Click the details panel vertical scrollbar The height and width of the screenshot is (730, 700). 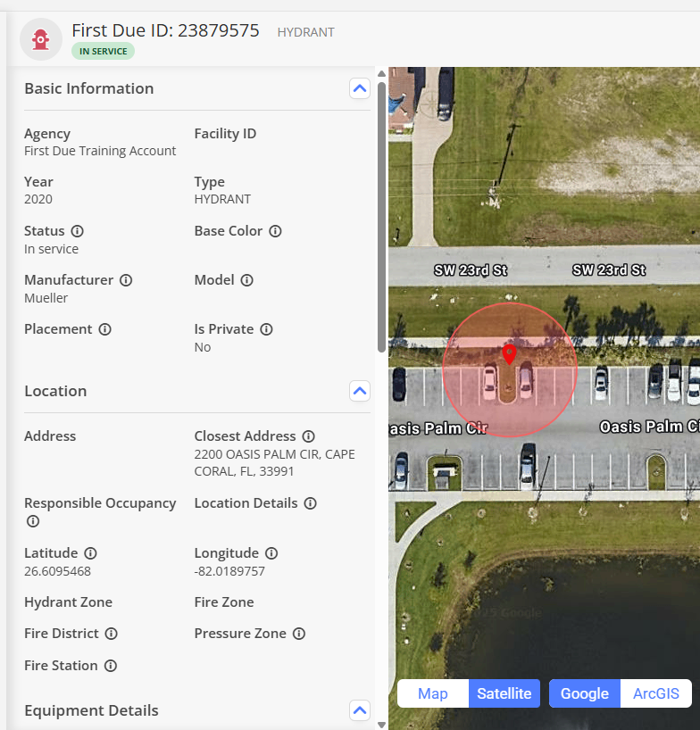(382, 214)
